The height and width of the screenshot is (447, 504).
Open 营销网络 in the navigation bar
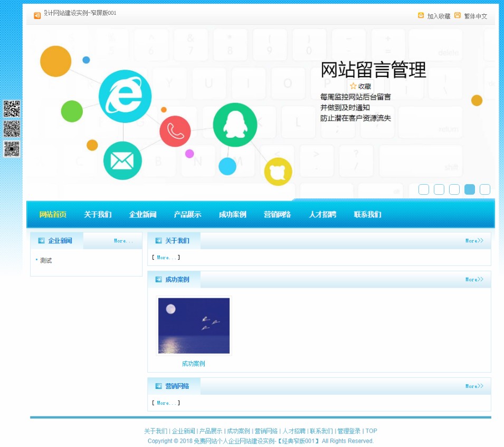tap(278, 214)
